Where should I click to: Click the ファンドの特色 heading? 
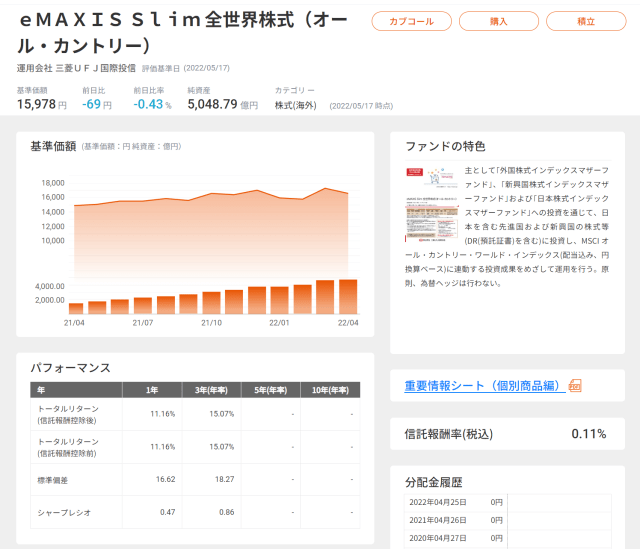pos(445,147)
